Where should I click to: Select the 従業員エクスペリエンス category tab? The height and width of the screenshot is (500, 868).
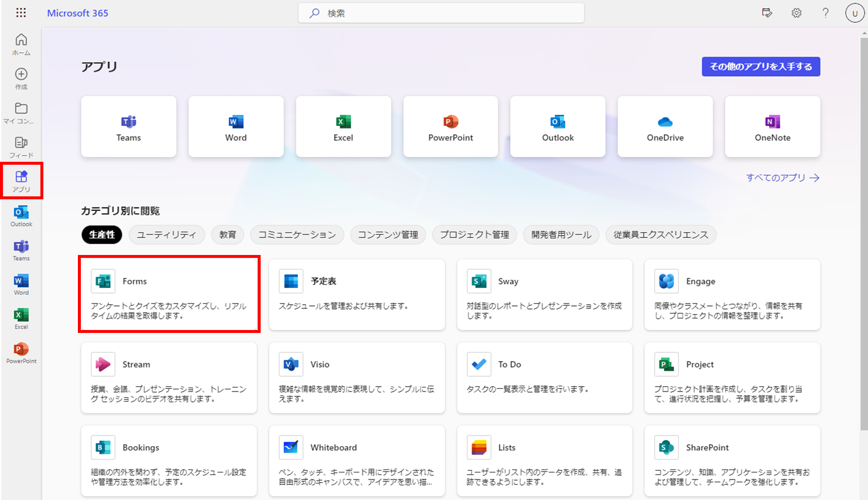pos(661,234)
